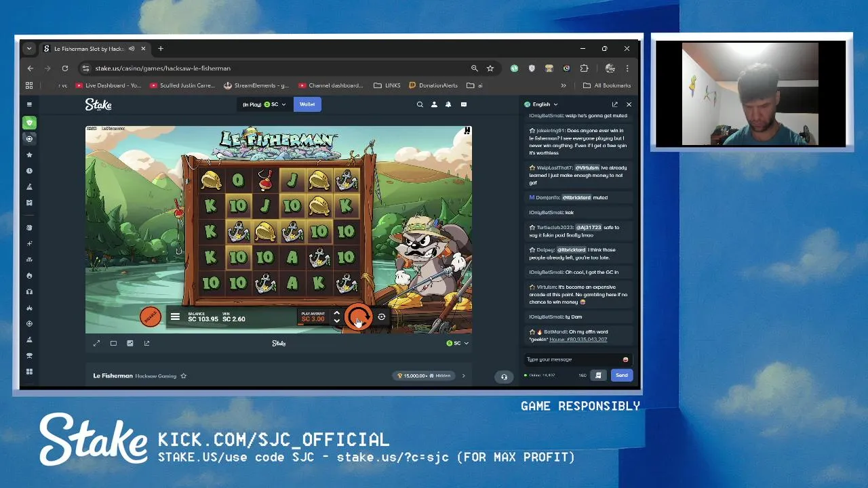Close the chat panel

(x=629, y=104)
